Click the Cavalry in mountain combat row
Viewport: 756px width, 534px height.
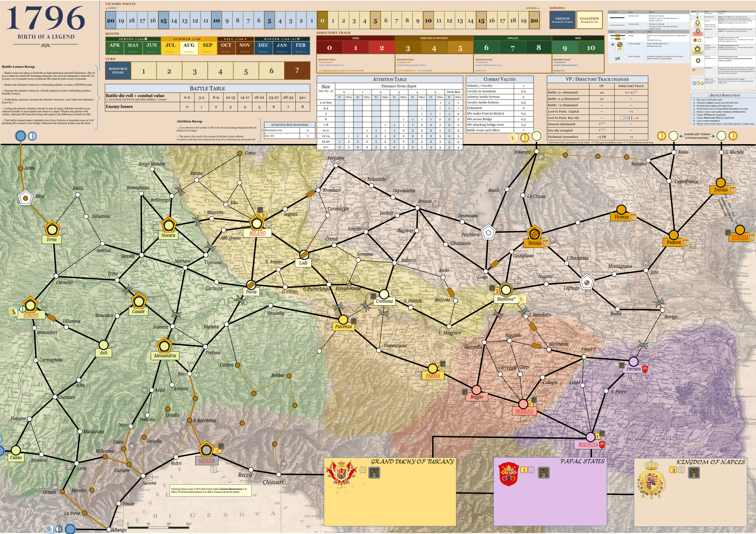[500, 91]
